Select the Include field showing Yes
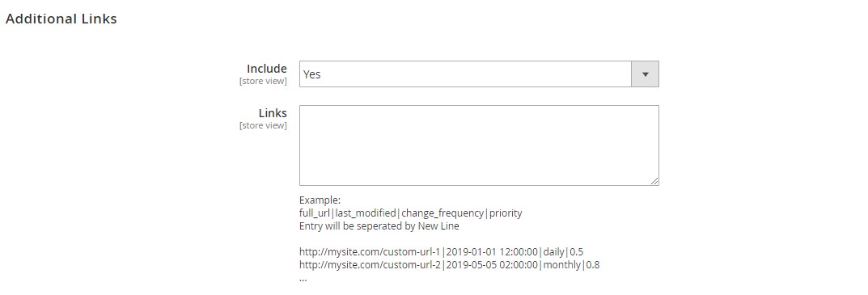The height and width of the screenshot is (295, 868). (479, 74)
